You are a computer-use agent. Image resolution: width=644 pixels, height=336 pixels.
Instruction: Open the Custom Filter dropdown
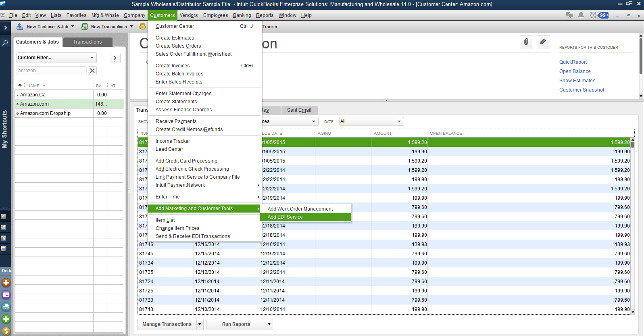coord(56,58)
